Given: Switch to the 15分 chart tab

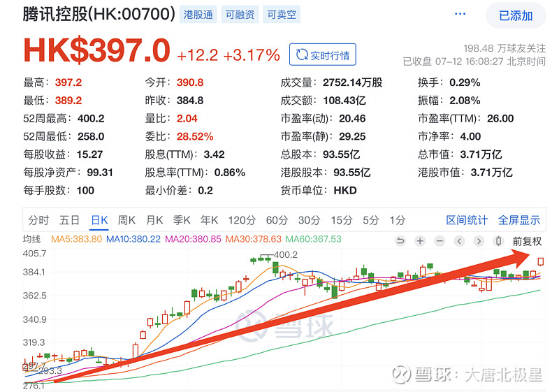Looking at the screenshot, I should point(342,220).
